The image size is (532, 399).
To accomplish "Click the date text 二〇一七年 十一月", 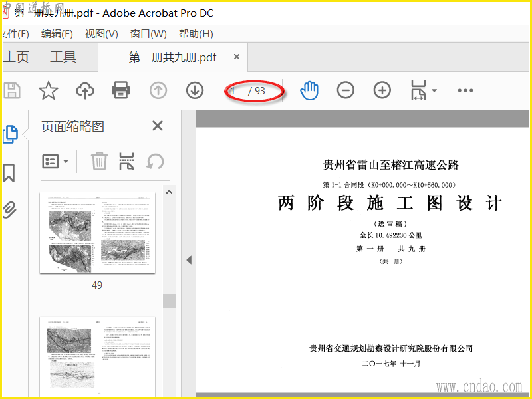I will (391, 364).
